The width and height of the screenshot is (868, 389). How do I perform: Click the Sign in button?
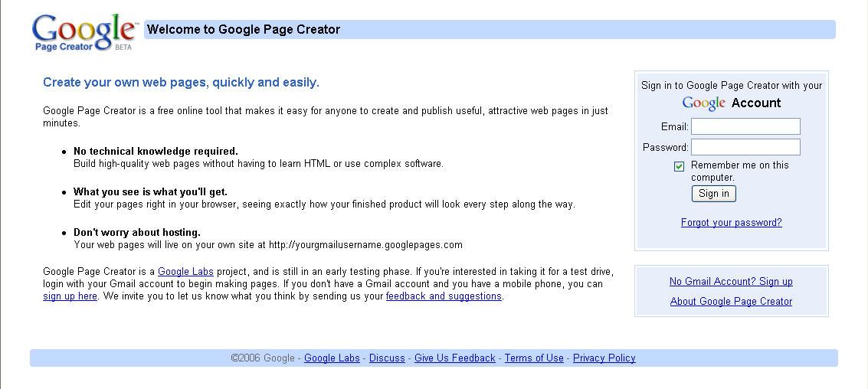pyautogui.click(x=713, y=193)
